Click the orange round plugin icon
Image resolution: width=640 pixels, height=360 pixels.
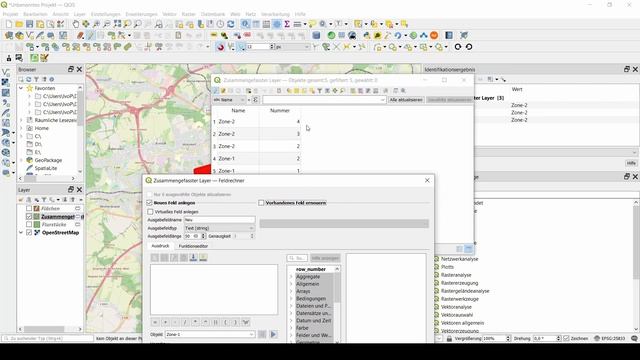(434, 36)
